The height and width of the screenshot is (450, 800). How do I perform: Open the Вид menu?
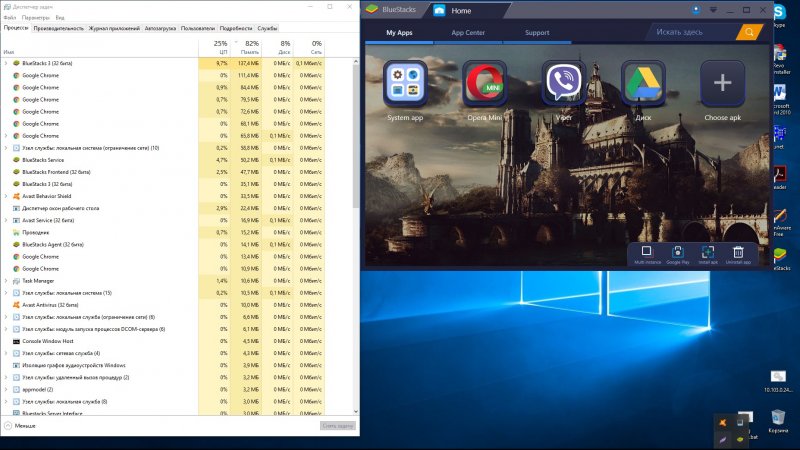point(60,18)
